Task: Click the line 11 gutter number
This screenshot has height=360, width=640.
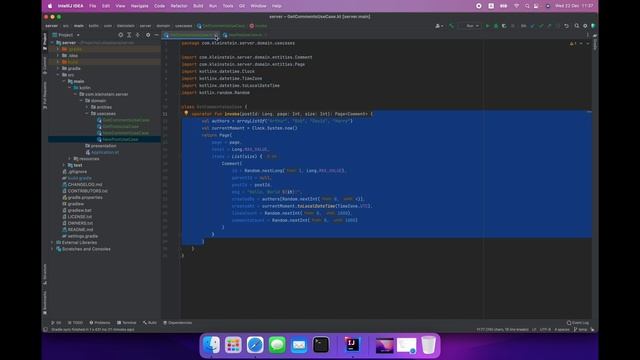Action: point(165,114)
